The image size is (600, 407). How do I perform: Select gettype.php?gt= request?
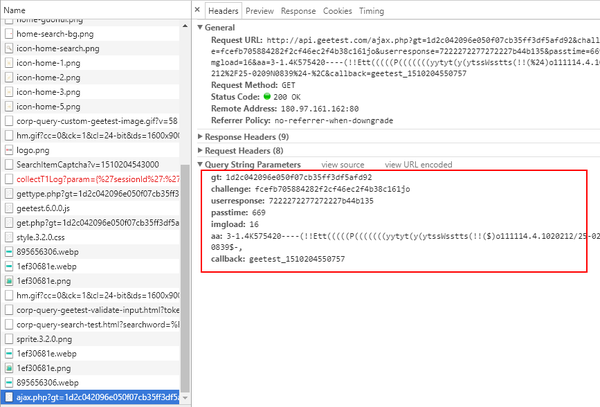90,194
